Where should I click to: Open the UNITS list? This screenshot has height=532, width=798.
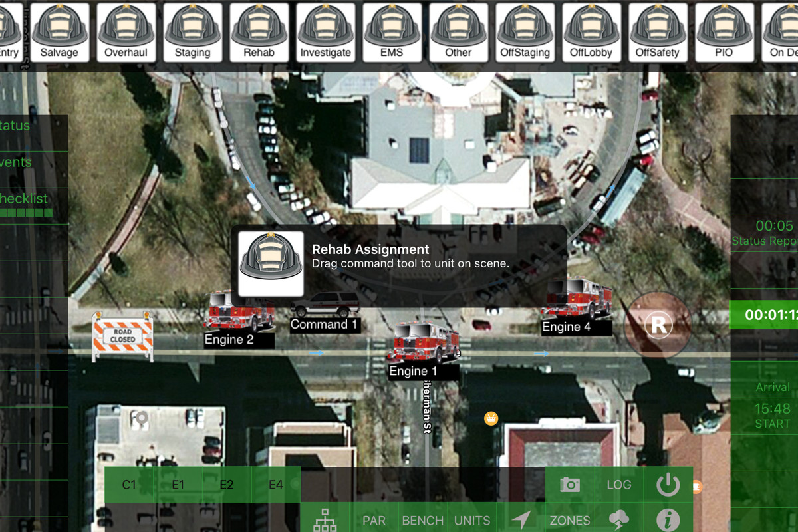[472, 520]
